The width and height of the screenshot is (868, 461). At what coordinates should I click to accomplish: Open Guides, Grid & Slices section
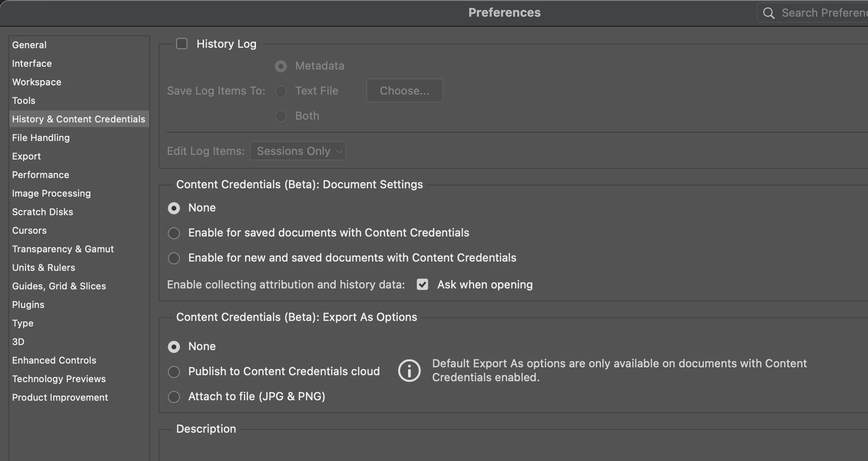[59, 286]
